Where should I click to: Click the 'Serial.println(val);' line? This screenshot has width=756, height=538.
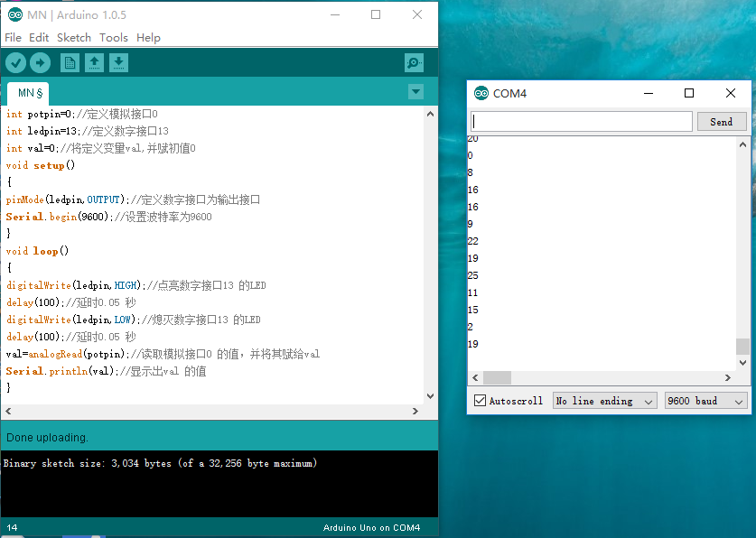tap(106, 371)
